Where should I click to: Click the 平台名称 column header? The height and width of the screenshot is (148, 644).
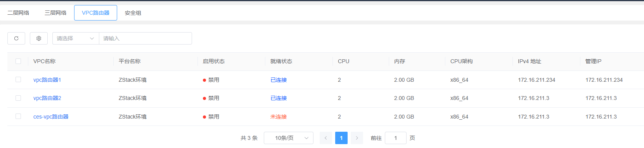(x=130, y=61)
